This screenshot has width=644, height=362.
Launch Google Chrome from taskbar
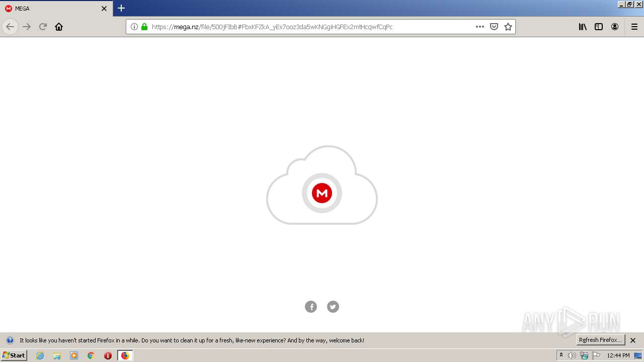point(91,355)
